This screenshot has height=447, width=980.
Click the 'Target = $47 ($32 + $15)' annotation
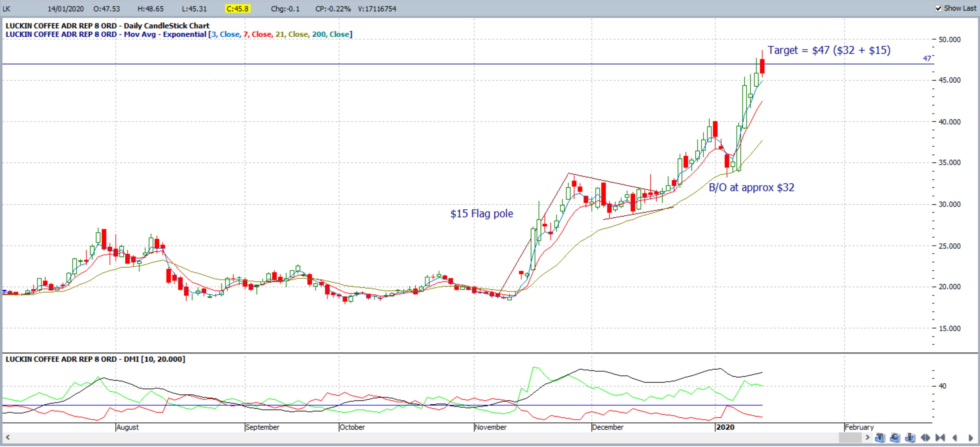click(829, 50)
